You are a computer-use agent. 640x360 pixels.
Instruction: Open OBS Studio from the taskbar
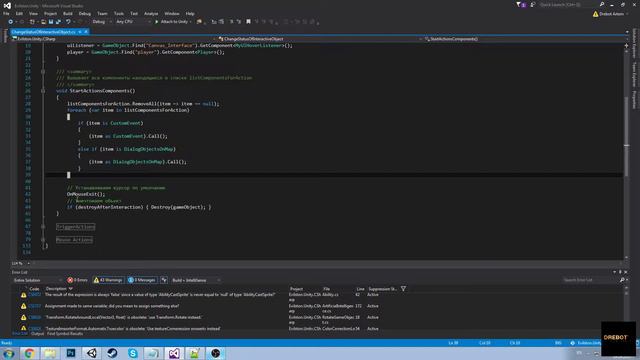pos(216,353)
